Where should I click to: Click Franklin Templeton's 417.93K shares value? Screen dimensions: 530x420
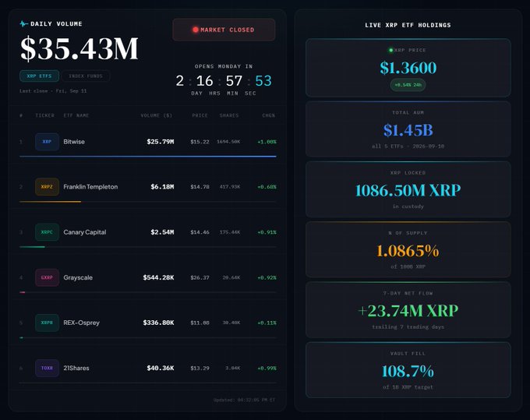click(230, 187)
